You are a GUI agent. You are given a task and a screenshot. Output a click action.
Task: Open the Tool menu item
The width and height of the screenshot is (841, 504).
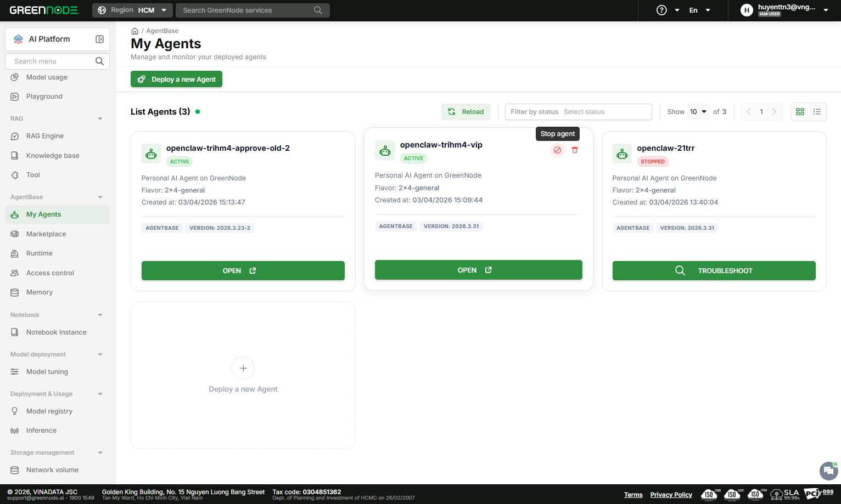tap(57, 175)
